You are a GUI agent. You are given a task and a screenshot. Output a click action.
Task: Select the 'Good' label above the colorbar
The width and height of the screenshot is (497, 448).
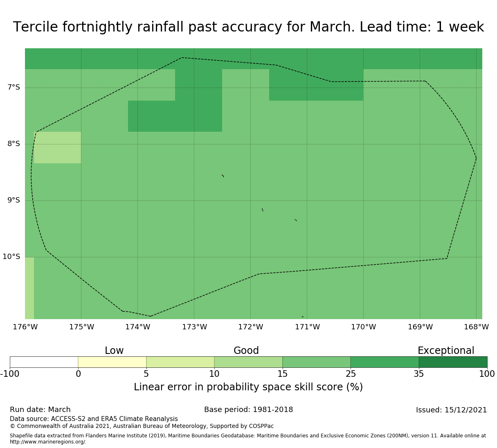246,351
